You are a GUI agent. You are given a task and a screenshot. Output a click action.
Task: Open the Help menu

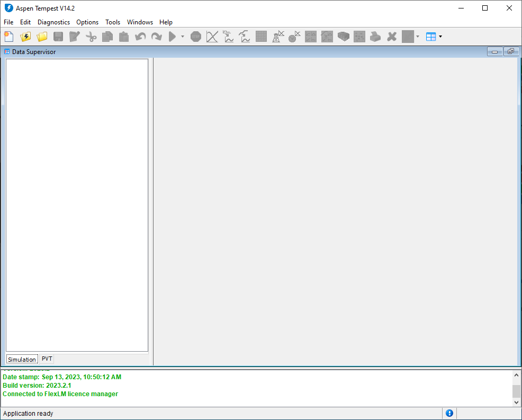(166, 22)
